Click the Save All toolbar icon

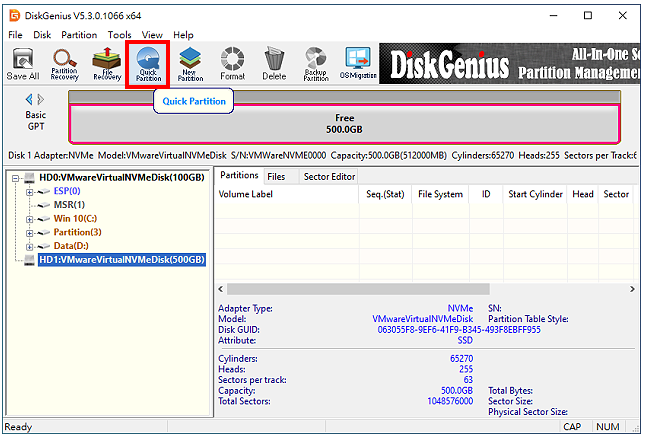(x=23, y=64)
